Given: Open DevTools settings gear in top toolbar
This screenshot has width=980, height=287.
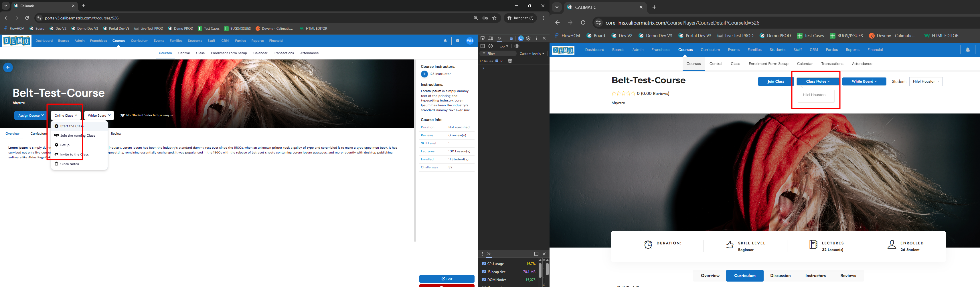Looking at the screenshot, I should [528, 38].
